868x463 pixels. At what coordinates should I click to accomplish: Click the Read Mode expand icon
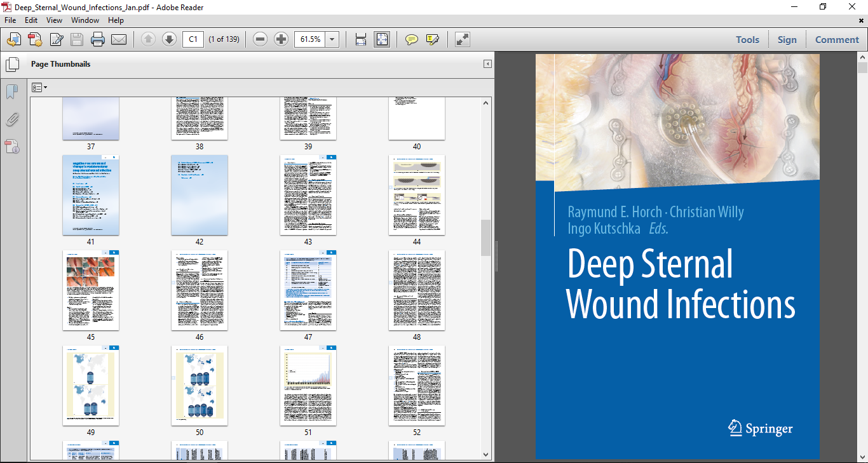[x=463, y=39]
